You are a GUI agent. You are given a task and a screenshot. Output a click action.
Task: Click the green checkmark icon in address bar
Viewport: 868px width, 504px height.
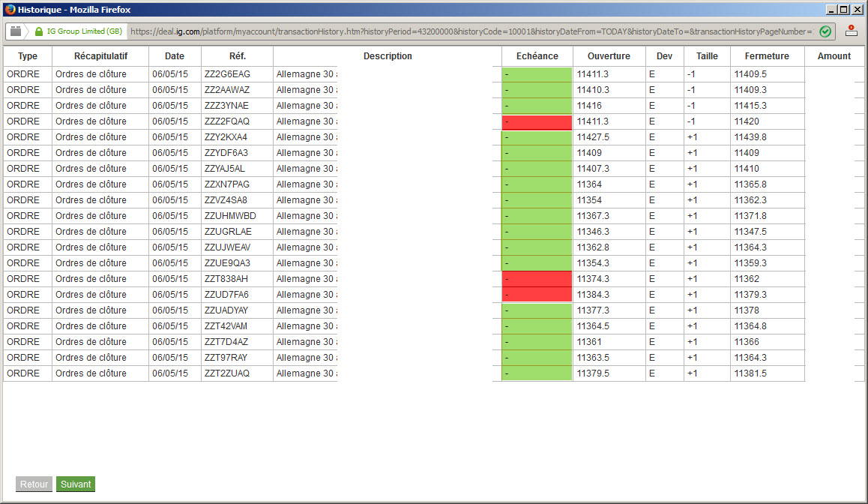click(825, 31)
